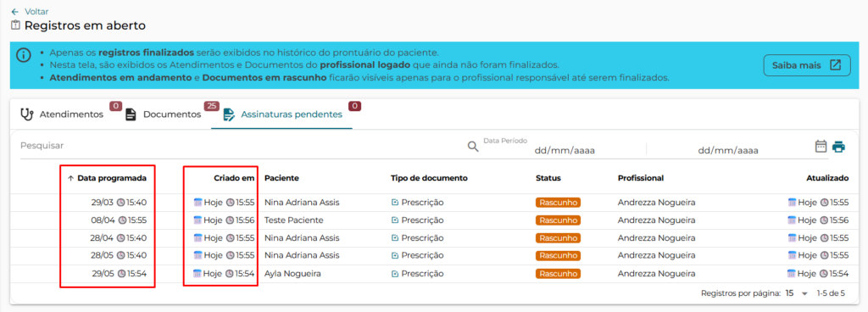Select patient Ayla Nogueira
Image resolution: width=868 pixels, height=312 pixels.
point(292,273)
